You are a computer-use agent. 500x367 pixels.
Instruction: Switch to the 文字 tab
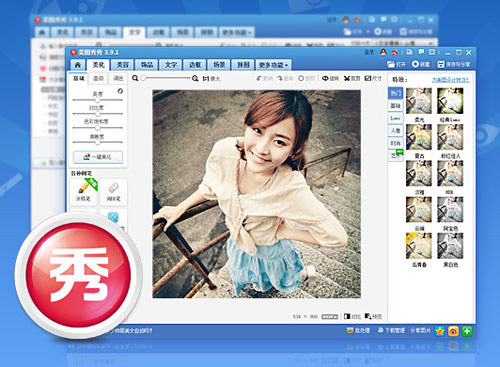point(171,65)
